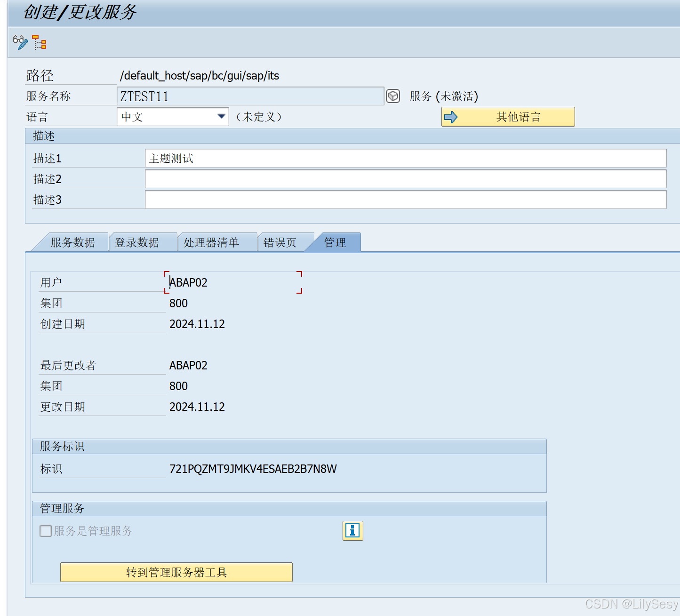This screenshot has height=616, width=680.
Task: Open the 语言 dropdown list
Action: [x=221, y=117]
